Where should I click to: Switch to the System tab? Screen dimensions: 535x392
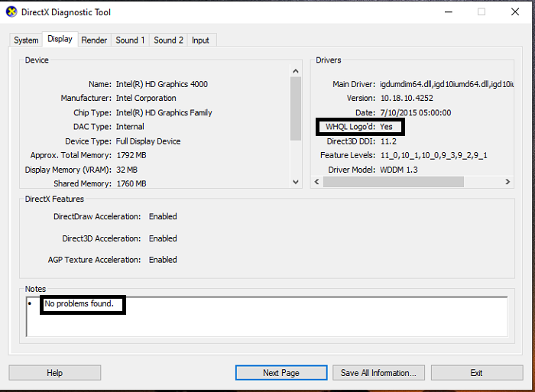pyautogui.click(x=26, y=40)
